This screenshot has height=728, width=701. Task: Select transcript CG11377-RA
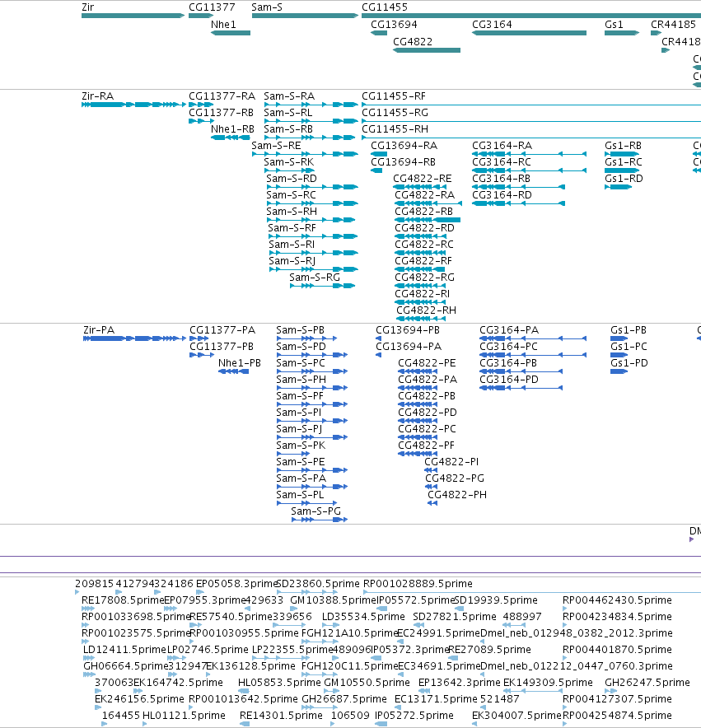click(201, 105)
